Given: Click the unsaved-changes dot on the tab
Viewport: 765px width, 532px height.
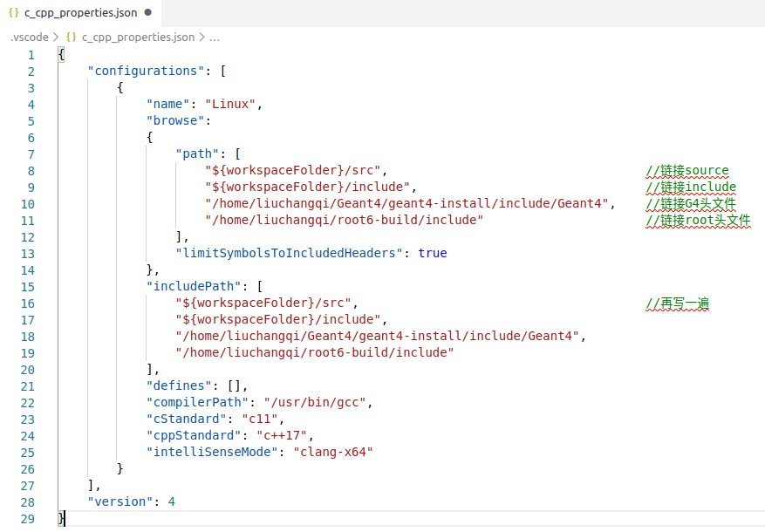Looking at the screenshot, I should point(147,13).
